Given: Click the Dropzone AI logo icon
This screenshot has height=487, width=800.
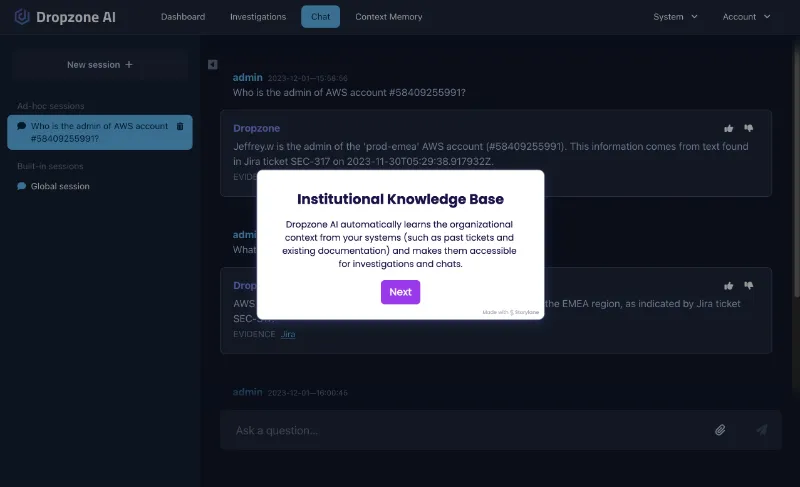Looking at the screenshot, I should coord(22,16).
